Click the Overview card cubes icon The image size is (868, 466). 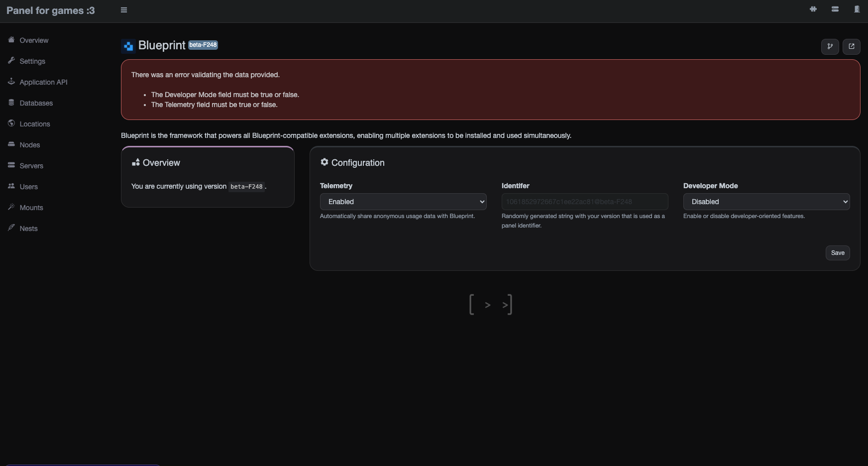[x=135, y=162]
